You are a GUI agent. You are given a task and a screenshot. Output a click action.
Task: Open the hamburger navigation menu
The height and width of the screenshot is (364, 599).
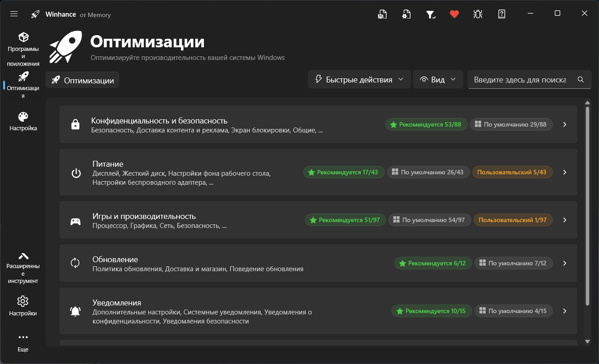pos(14,14)
